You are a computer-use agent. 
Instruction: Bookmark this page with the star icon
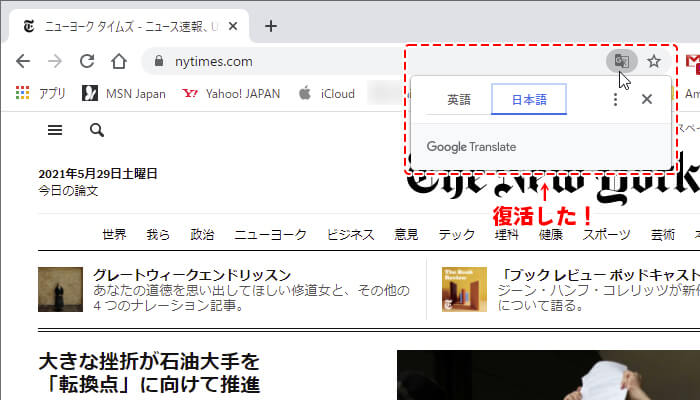(x=654, y=61)
